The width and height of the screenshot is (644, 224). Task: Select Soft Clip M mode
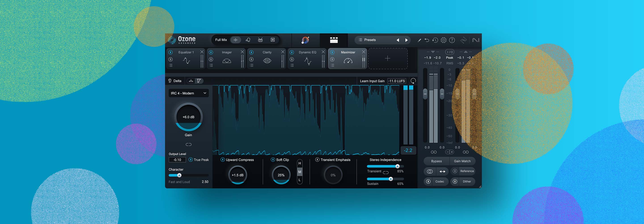pos(299,172)
